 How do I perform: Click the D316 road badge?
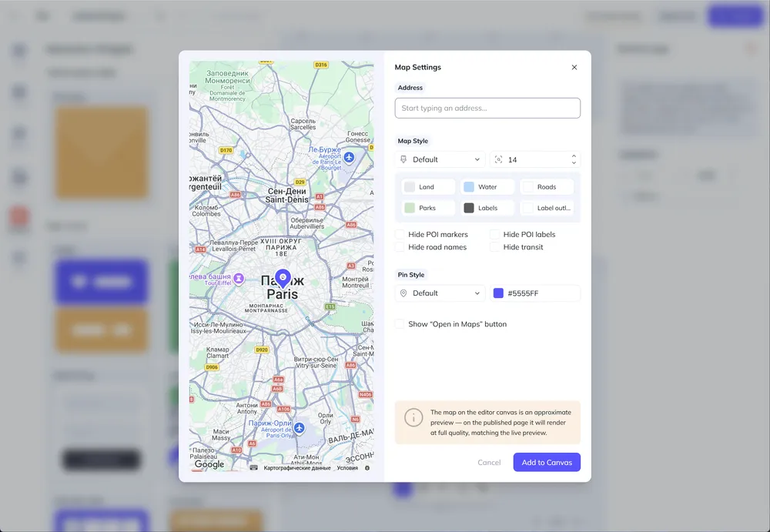(321, 65)
